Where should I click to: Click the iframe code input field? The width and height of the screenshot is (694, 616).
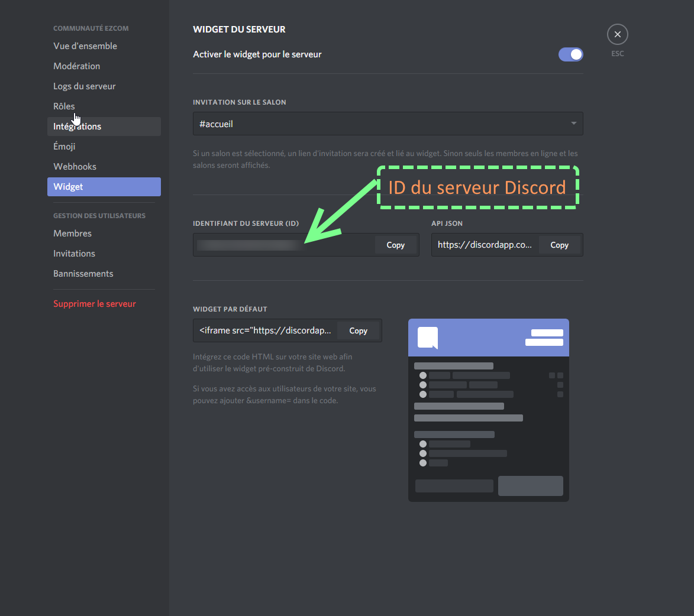(x=266, y=330)
